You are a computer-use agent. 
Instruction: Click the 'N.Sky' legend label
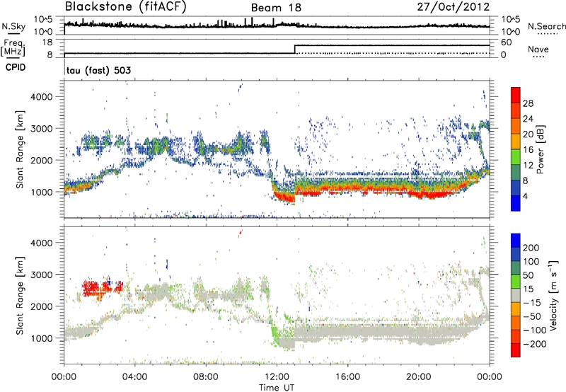tap(13, 26)
